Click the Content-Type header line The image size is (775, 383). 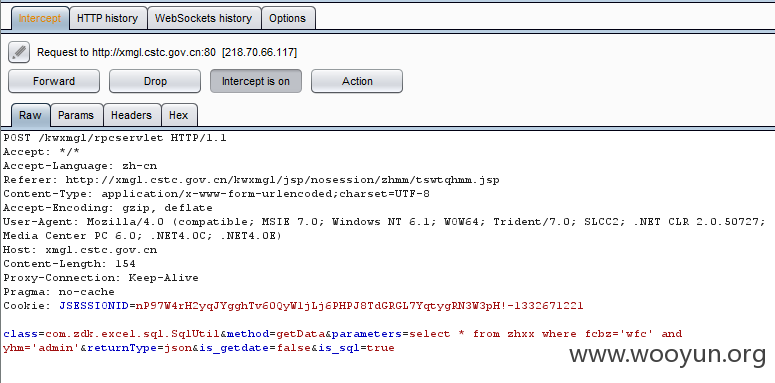pos(216,194)
